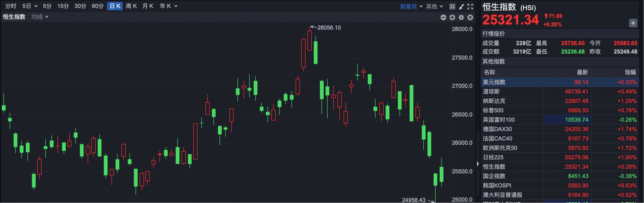Add 恒生指数 to watchlist with plus button

point(633,23)
